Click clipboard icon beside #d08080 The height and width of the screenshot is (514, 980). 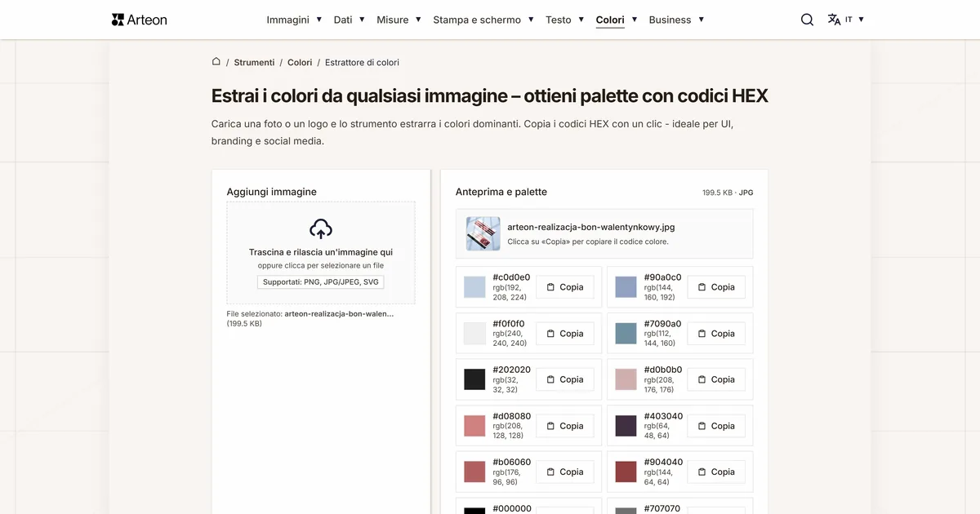[x=550, y=426]
